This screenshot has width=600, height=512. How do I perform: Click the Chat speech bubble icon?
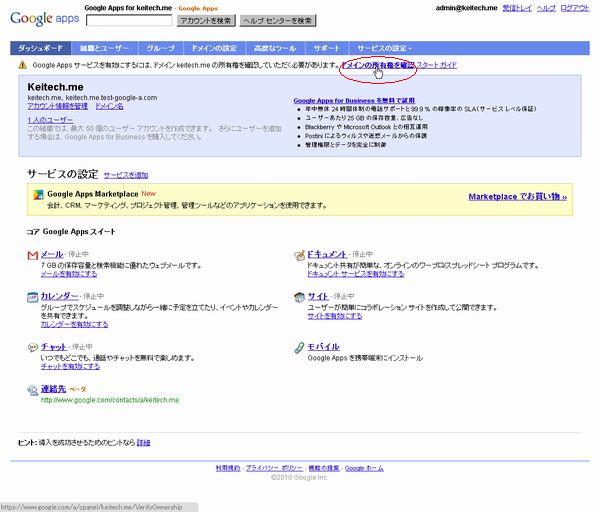pyautogui.click(x=33, y=347)
